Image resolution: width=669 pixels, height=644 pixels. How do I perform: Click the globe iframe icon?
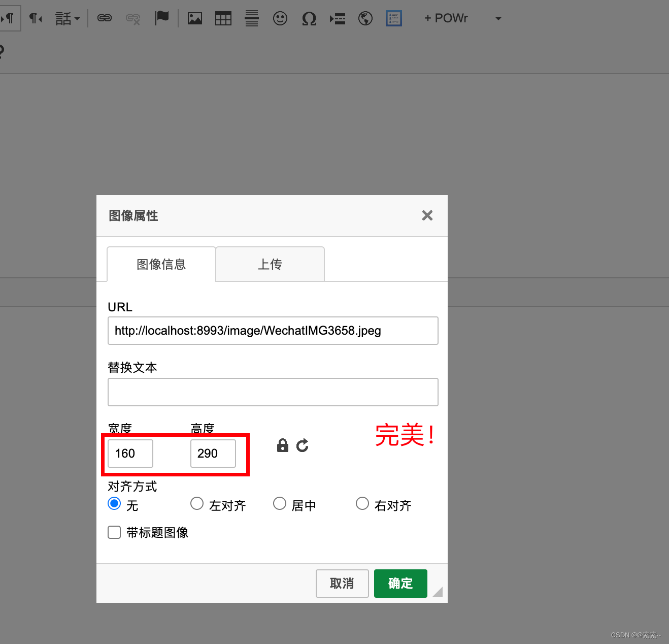(x=365, y=19)
